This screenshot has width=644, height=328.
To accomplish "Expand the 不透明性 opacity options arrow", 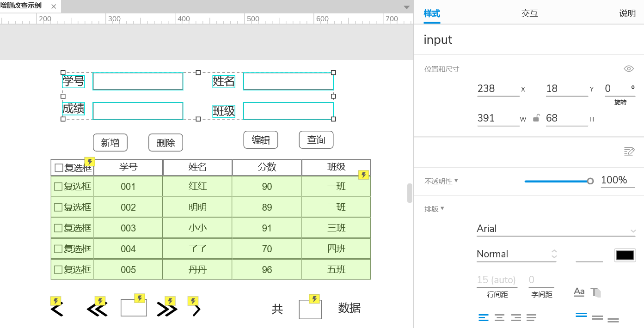I will (x=456, y=181).
